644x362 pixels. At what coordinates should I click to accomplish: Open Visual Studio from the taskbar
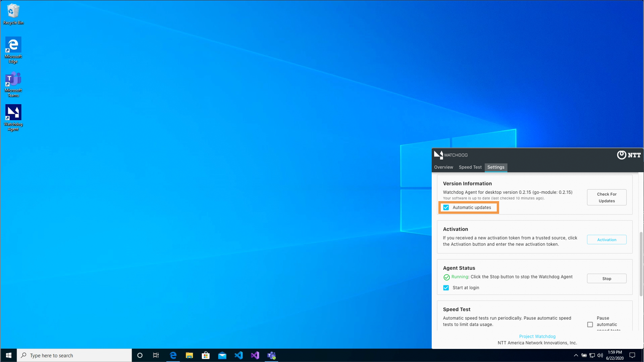tap(255, 355)
